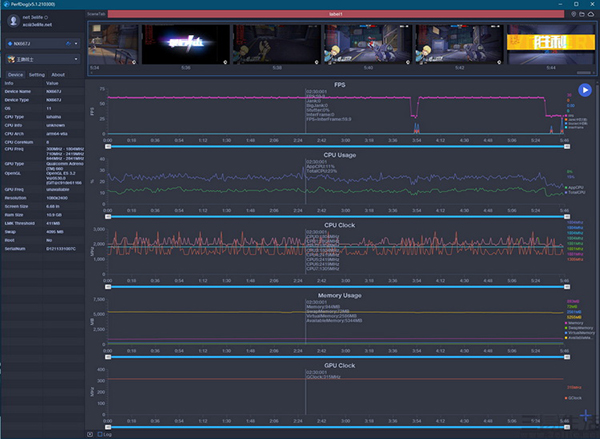This screenshot has width=600, height=439.
Task: Toggle TotalCPU legend in CPU Usage chart
Action: click(574, 192)
